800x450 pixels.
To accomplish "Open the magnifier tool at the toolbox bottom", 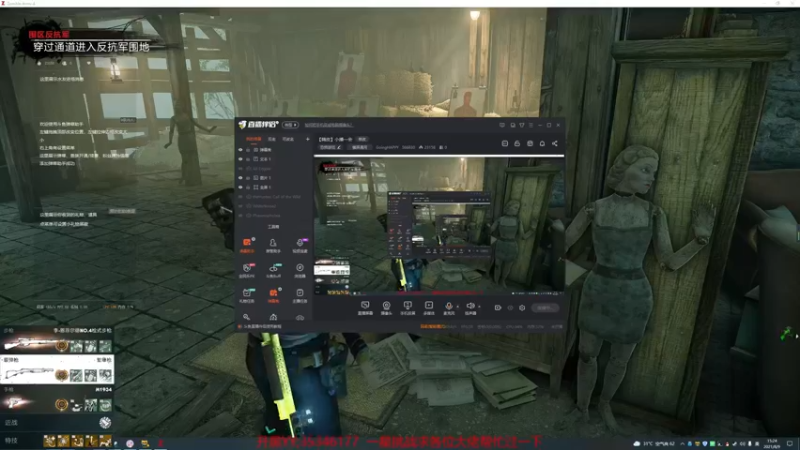I will (247, 317).
